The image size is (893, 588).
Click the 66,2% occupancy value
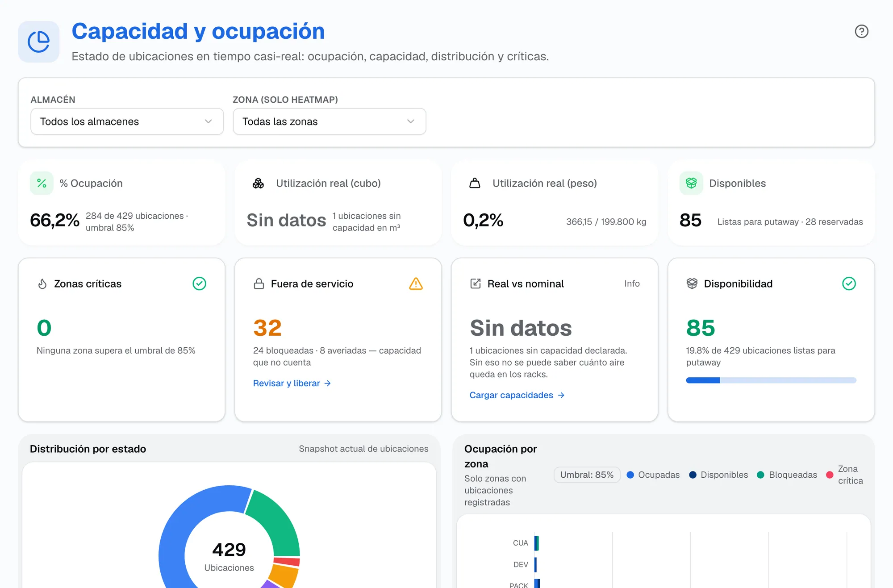click(x=54, y=220)
